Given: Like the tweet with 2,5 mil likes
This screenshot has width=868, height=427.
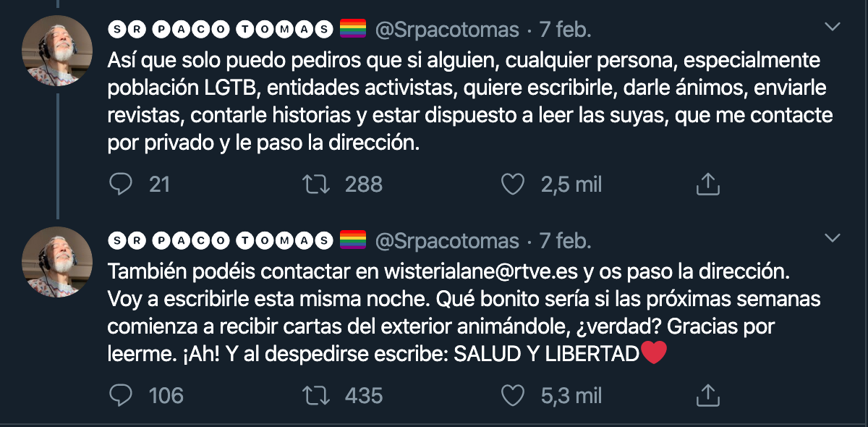Looking at the screenshot, I should (x=513, y=185).
